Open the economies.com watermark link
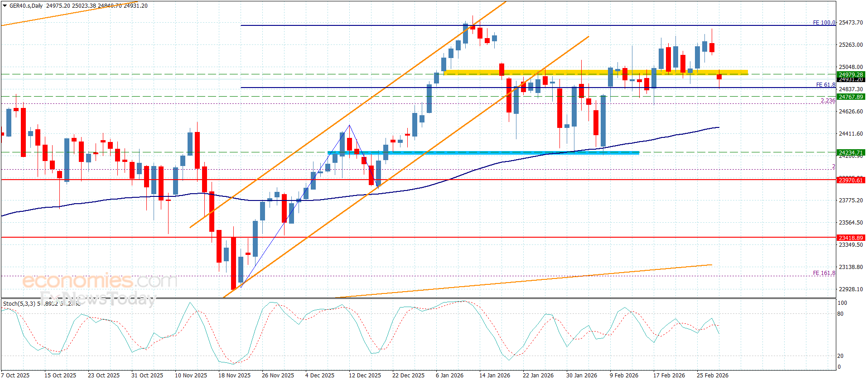 [100, 281]
